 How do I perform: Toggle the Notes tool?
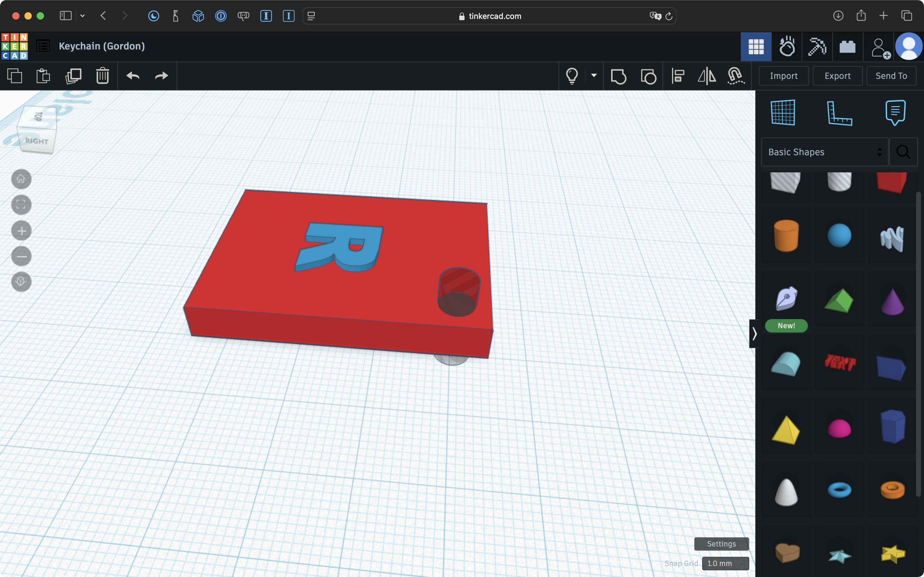tap(895, 112)
